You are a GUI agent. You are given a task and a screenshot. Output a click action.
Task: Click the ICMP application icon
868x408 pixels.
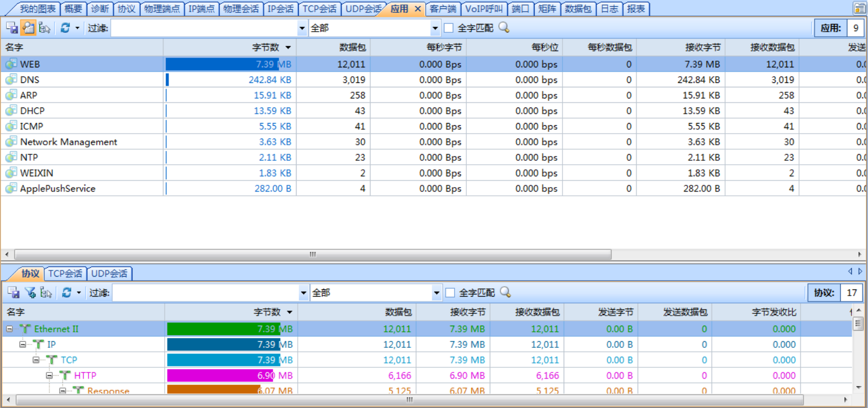11,126
